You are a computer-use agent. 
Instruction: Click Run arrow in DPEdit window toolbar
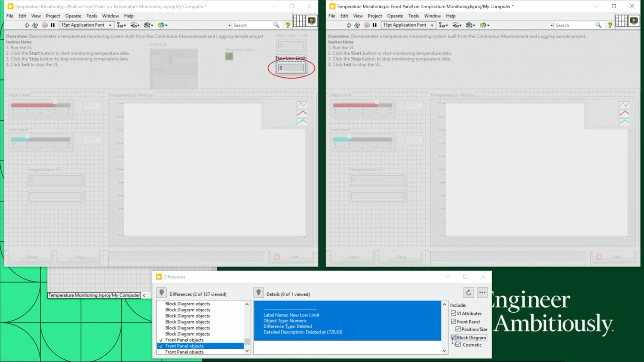[27, 25]
